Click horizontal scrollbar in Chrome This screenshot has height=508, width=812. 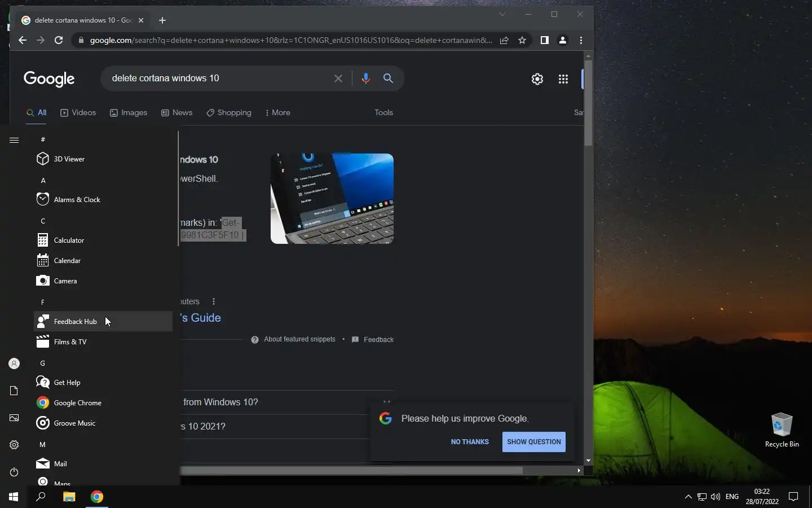coord(351,470)
